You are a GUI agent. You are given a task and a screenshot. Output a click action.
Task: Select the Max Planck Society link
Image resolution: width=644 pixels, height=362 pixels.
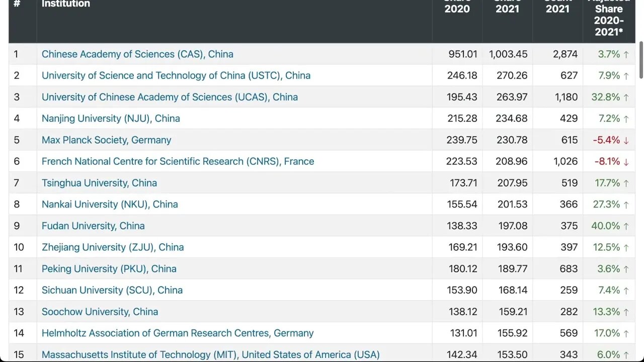[106, 140]
